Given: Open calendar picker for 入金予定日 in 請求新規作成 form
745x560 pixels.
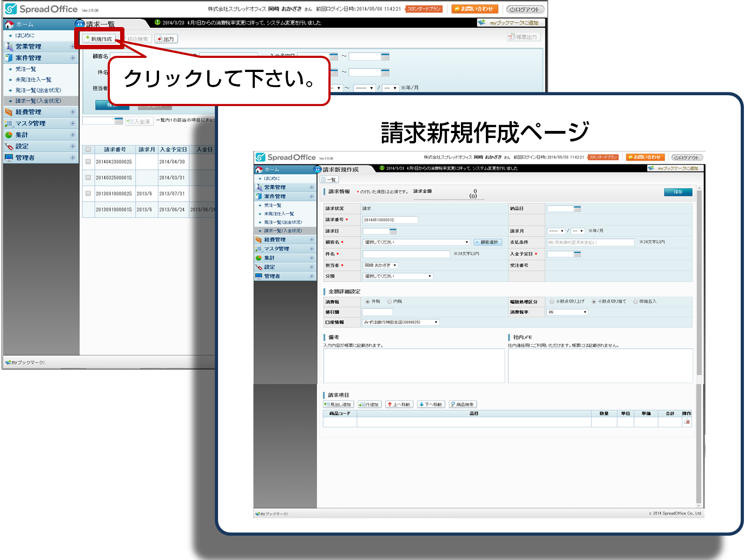Looking at the screenshot, I should coord(577,254).
